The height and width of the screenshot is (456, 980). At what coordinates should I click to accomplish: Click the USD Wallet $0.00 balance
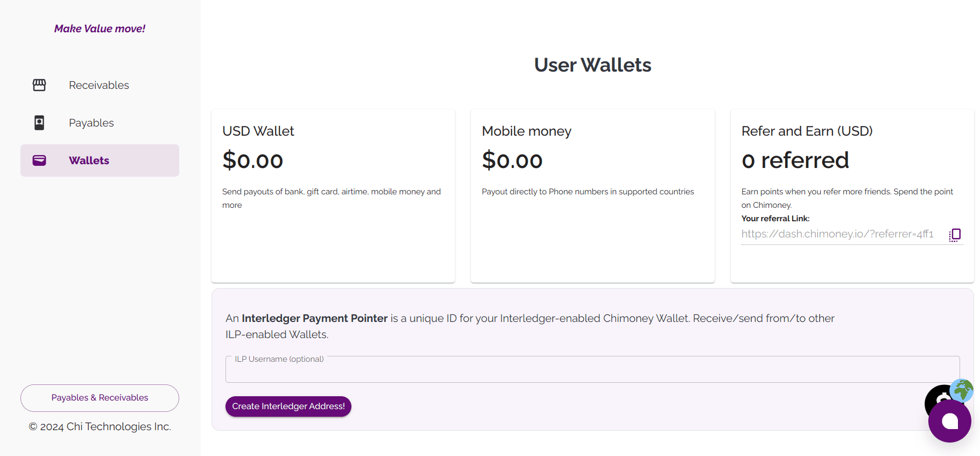(253, 160)
